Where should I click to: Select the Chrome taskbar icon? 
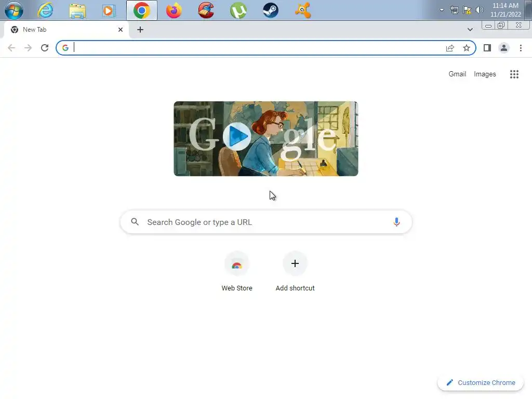(142, 10)
